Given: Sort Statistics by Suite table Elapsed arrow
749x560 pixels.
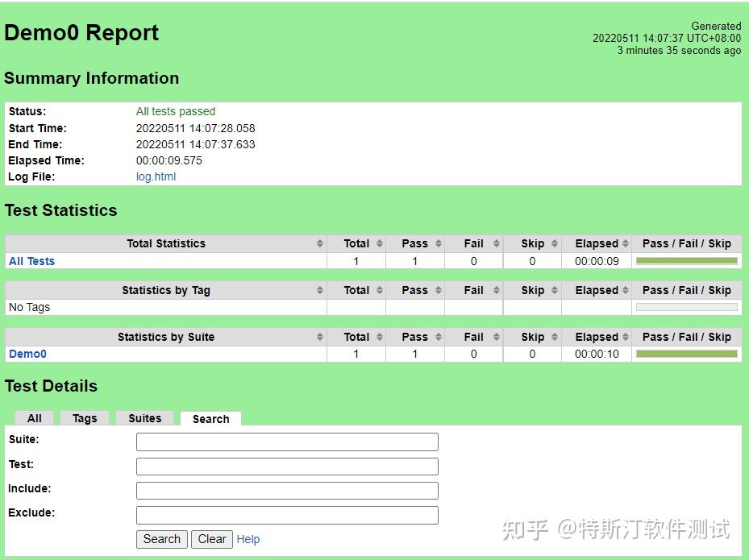Looking at the screenshot, I should (x=626, y=337).
